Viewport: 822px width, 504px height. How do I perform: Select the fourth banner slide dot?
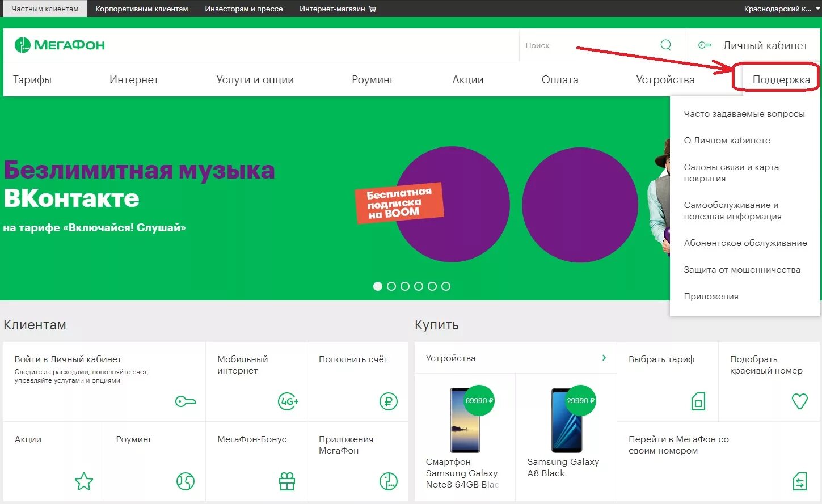coord(419,286)
